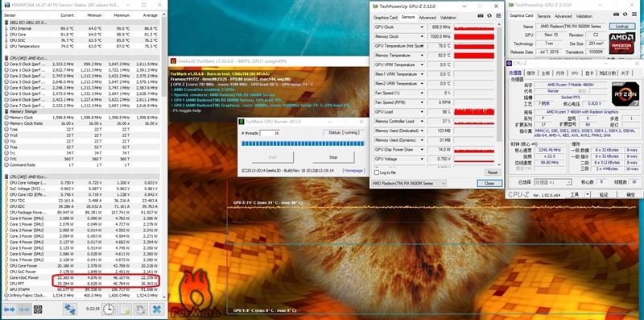Image resolution: width=644 pixels, height=320 pixels.
Task: Open hamburger menu in GPU-Z Sensors window
Action: coord(498,16)
